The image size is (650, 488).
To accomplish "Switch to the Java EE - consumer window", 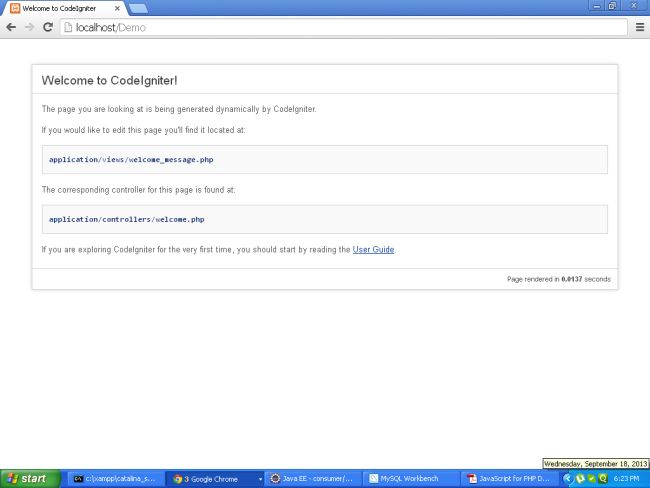I will [x=314, y=479].
